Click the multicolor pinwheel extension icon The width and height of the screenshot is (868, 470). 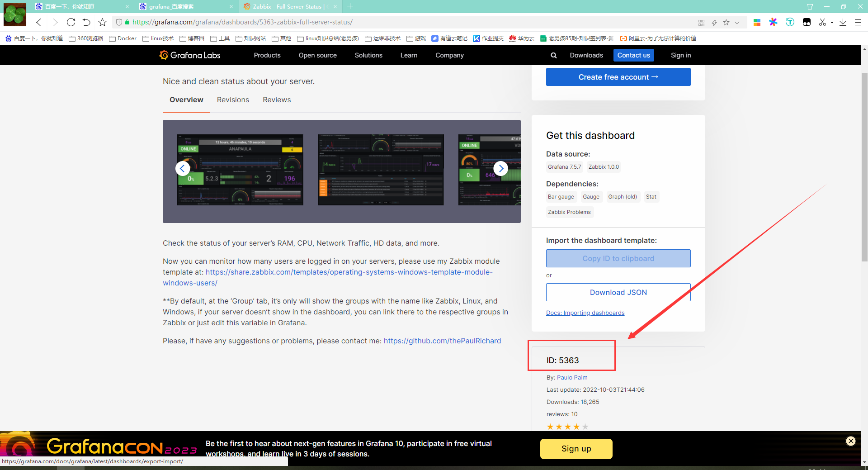point(774,22)
